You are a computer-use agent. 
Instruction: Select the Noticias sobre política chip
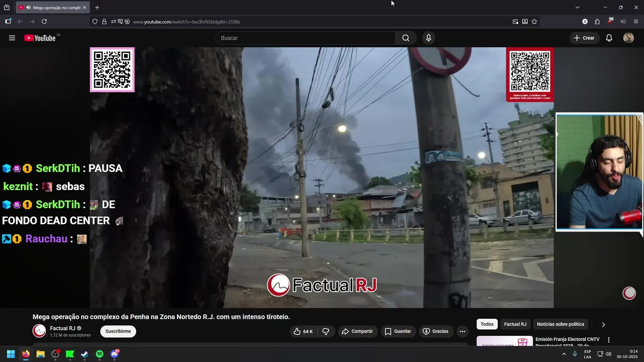560,324
